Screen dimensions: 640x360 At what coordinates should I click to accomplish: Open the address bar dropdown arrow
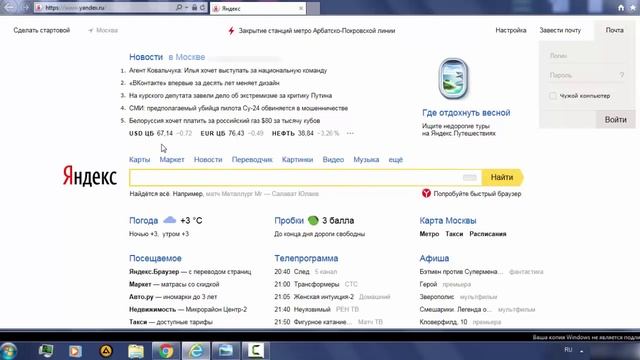pos(187,8)
